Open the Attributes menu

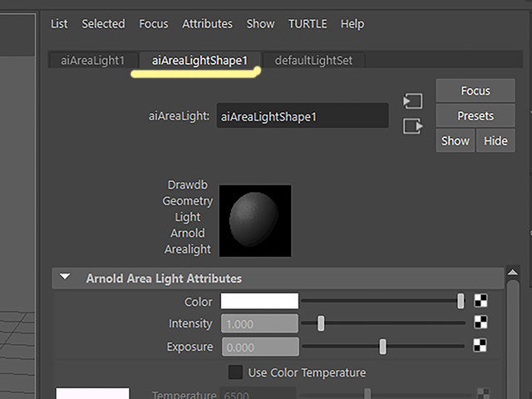[x=207, y=24]
